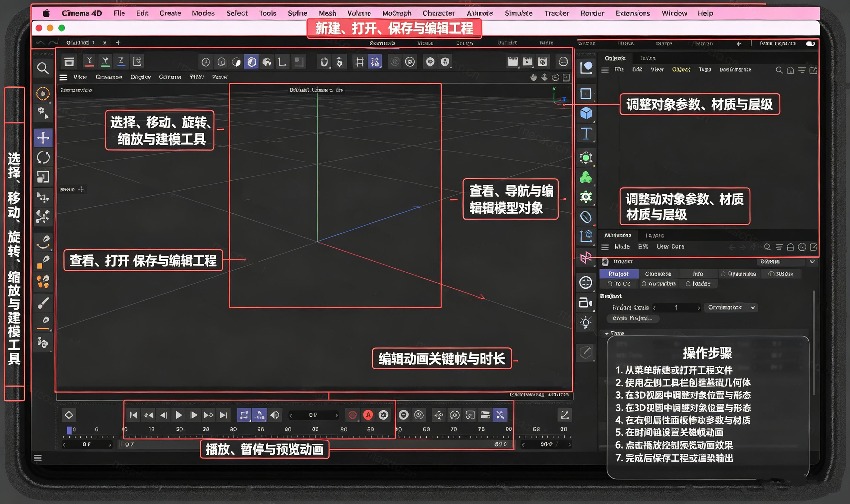Viewport: 850px width, 504px height.
Task: Toggle the X axis lock
Action: click(89, 62)
